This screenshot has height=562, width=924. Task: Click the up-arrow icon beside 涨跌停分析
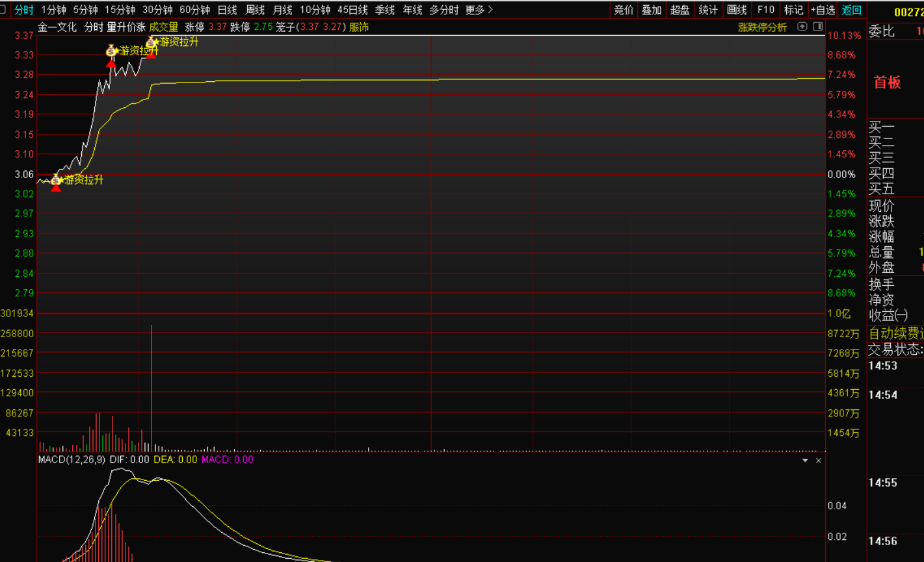click(802, 27)
